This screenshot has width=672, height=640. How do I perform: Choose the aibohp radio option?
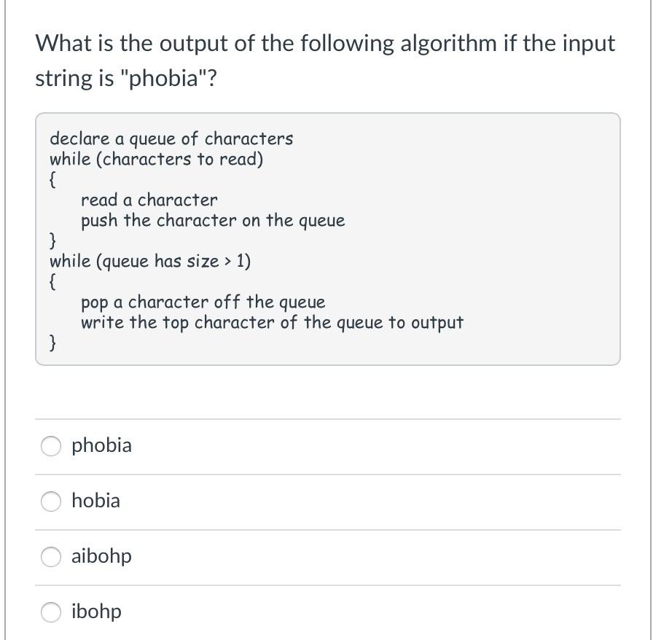50,557
